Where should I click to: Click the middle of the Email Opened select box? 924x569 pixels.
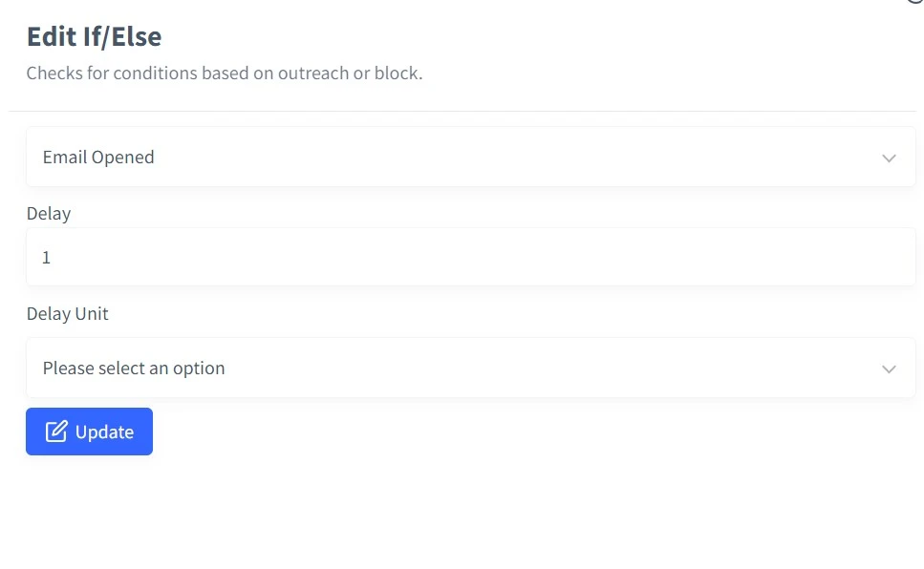tap(471, 157)
